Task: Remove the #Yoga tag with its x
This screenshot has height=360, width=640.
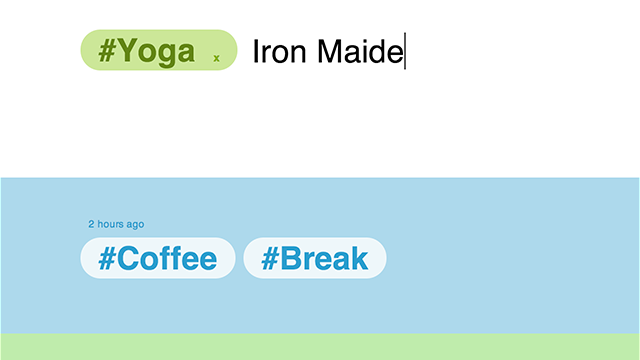Action: (x=217, y=58)
